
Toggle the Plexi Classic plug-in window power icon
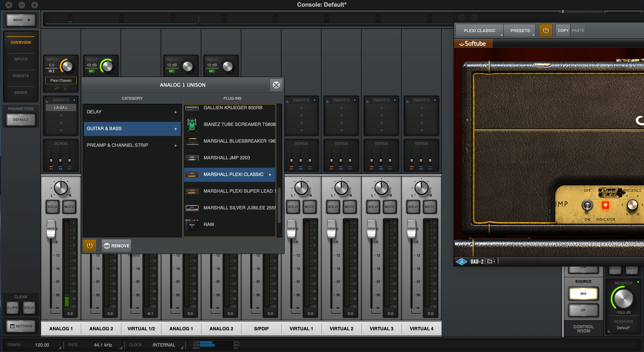[x=545, y=30]
